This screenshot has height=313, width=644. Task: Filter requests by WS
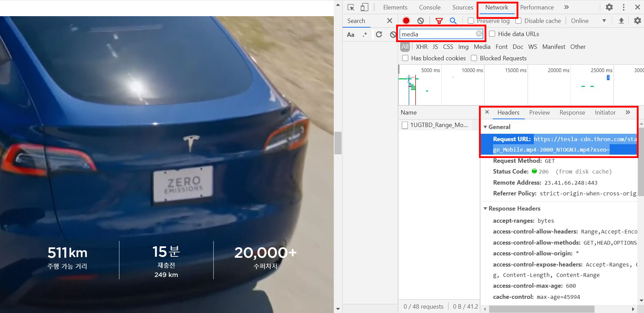[x=533, y=47]
